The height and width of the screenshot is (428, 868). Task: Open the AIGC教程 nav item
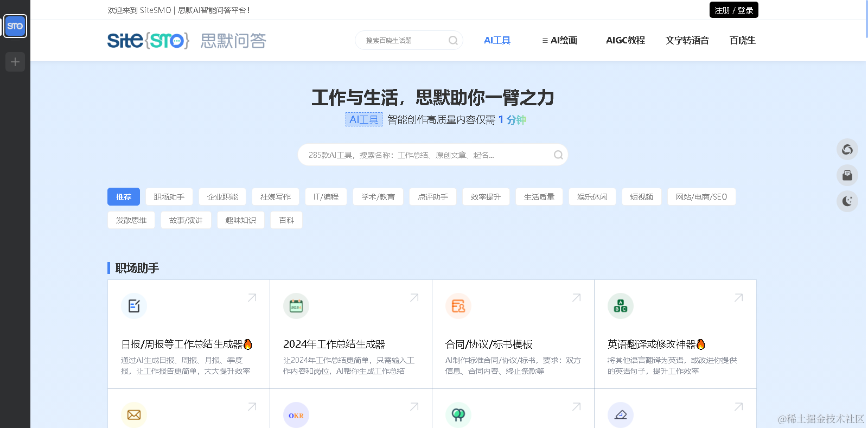click(x=626, y=40)
